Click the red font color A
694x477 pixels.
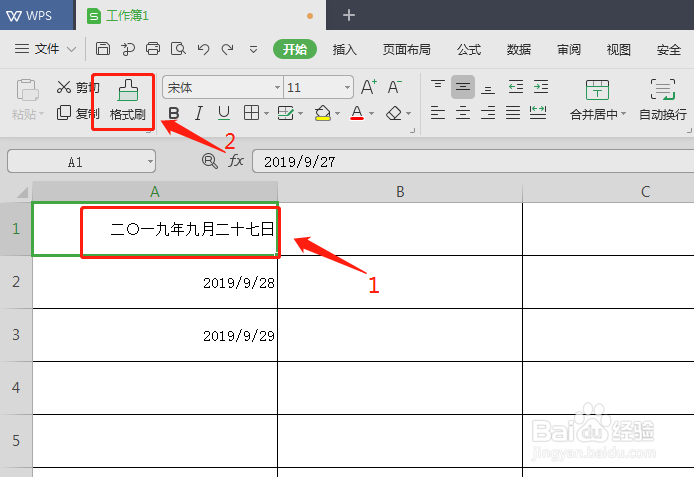click(357, 113)
